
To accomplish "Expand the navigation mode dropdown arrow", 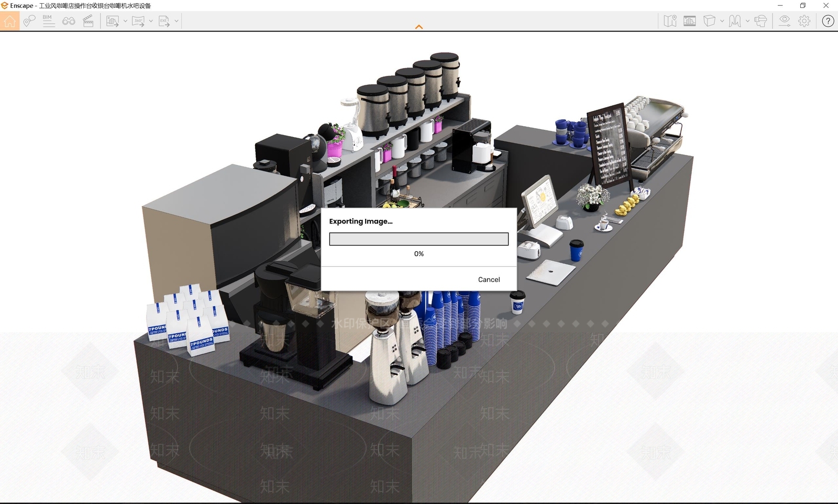I will (x=747, y=21).
